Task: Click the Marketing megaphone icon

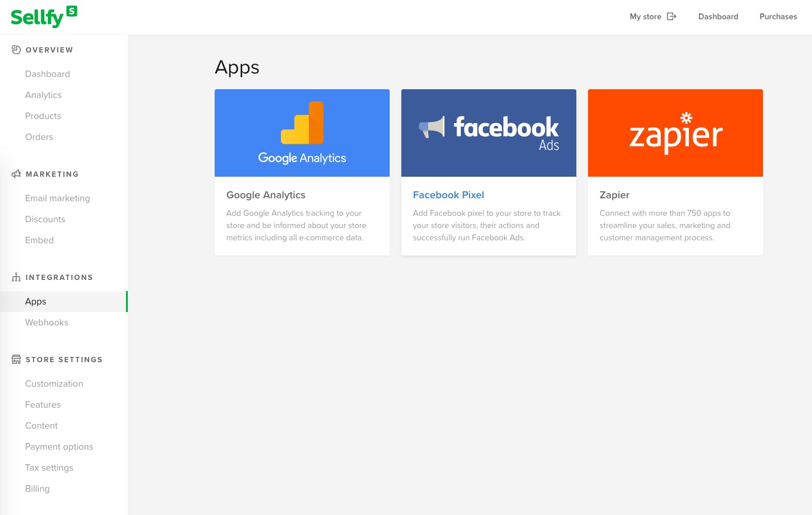Action: [x=16, y=174]
